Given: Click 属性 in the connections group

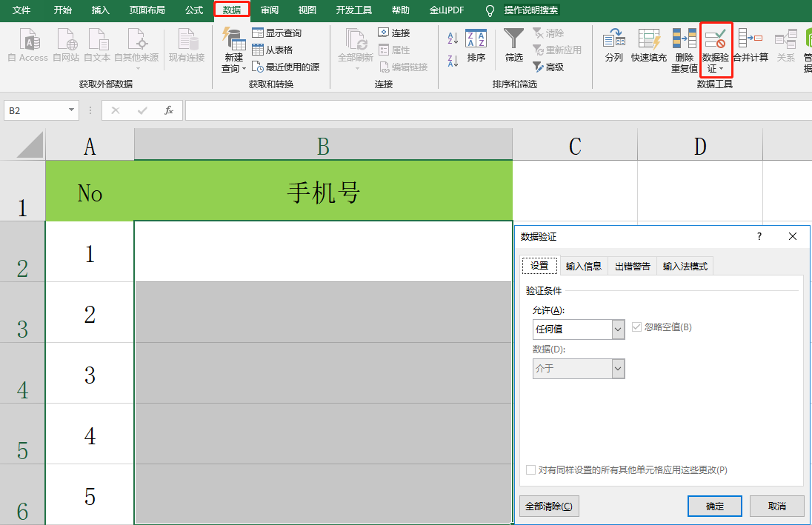Looking at the screenshot, I should pos(394,50).
